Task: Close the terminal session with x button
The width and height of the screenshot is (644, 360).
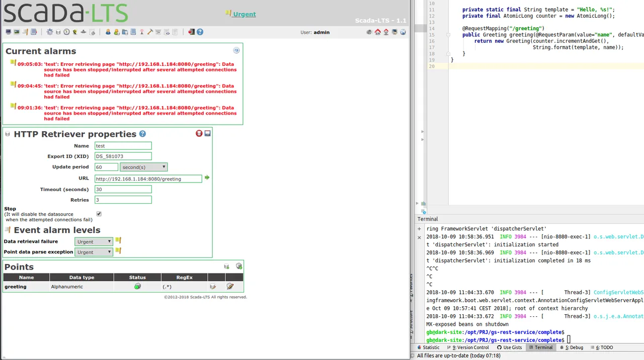Action: pos(419,237)
